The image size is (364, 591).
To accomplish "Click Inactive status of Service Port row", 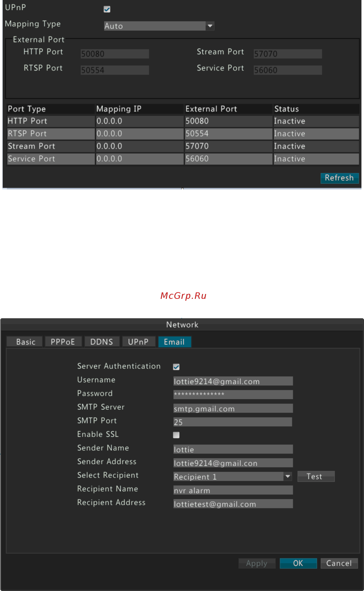I will click(x=316, y=159).
